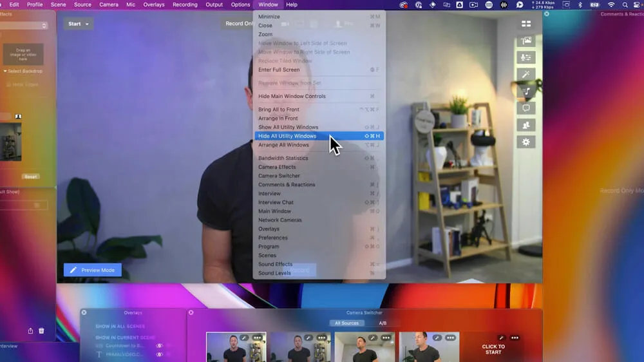This screenshot has width=644, height=362.
Task: Open the scenes grid icon
Action: coord(526,24)
